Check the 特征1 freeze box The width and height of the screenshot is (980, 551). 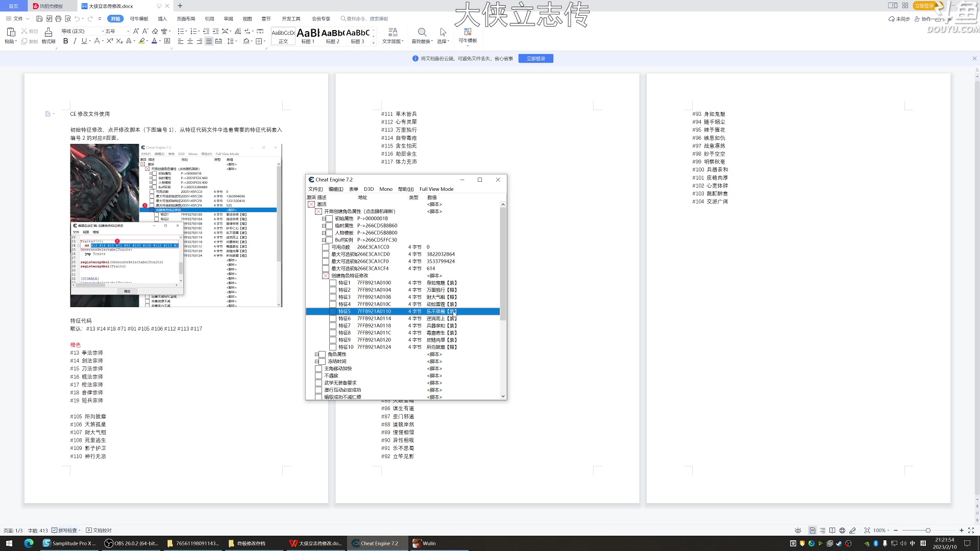[x=333, y=283]
